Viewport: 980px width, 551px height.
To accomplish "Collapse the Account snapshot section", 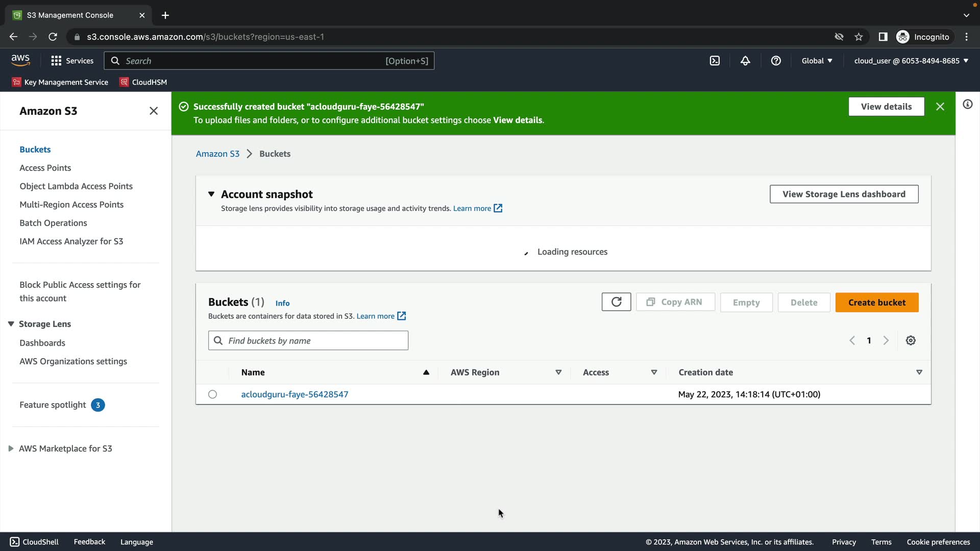I will (x=211, y=194).
